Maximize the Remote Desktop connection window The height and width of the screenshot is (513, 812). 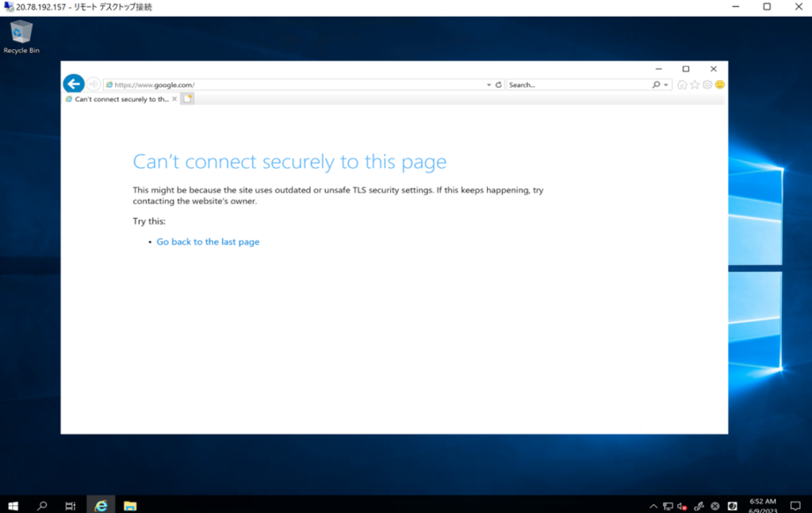pyautogui.click(x=767, y=6)
